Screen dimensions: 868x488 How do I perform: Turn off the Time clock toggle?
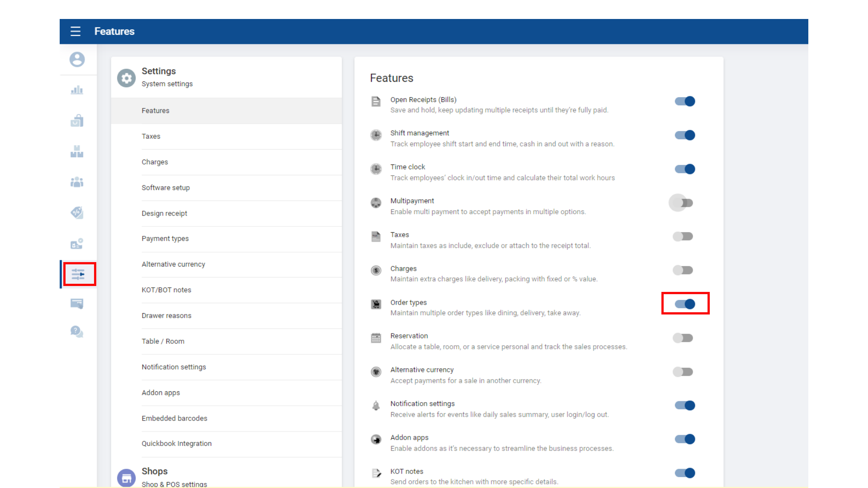tap(685, 169)
